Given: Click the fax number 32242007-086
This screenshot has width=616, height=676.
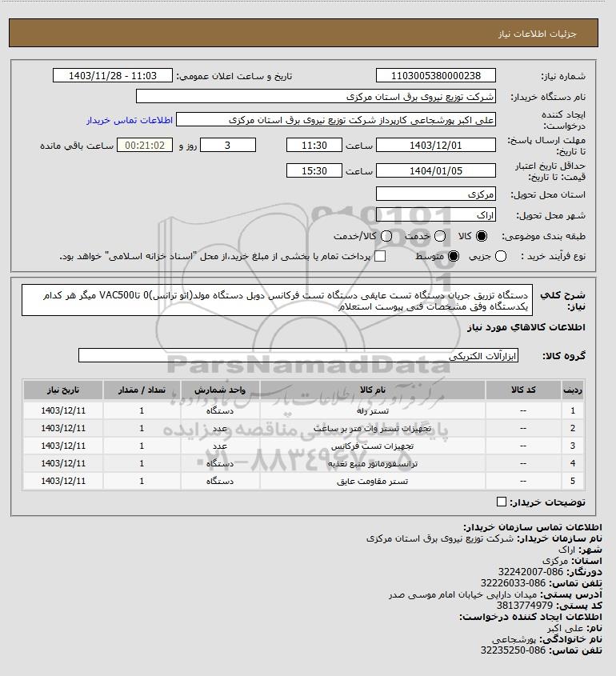Looking at the screenshot, I should point(530,572).
